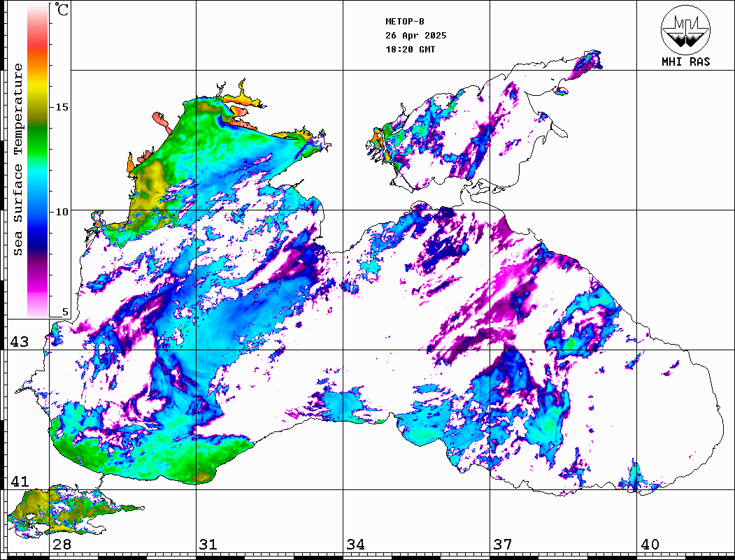Click the longitude label 31
Screen dimensions: 735x560
(208, 545)
